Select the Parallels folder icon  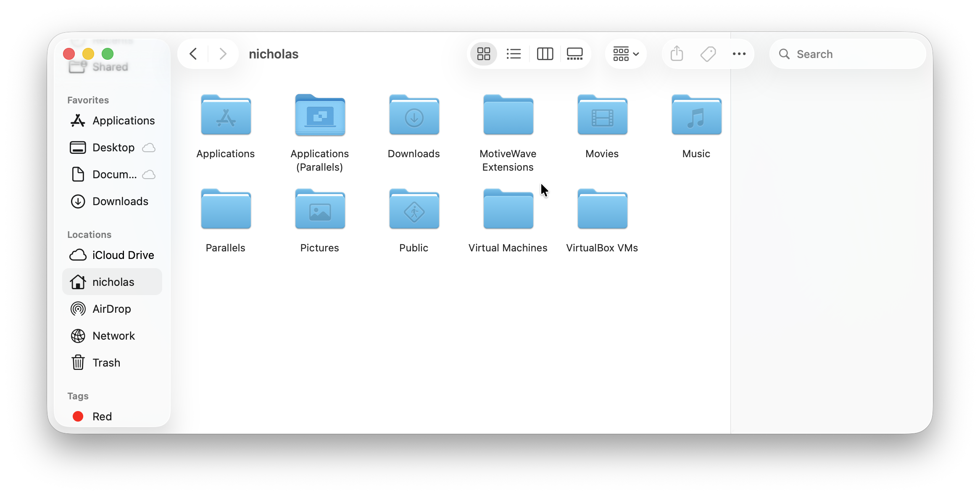click(226, 209)
